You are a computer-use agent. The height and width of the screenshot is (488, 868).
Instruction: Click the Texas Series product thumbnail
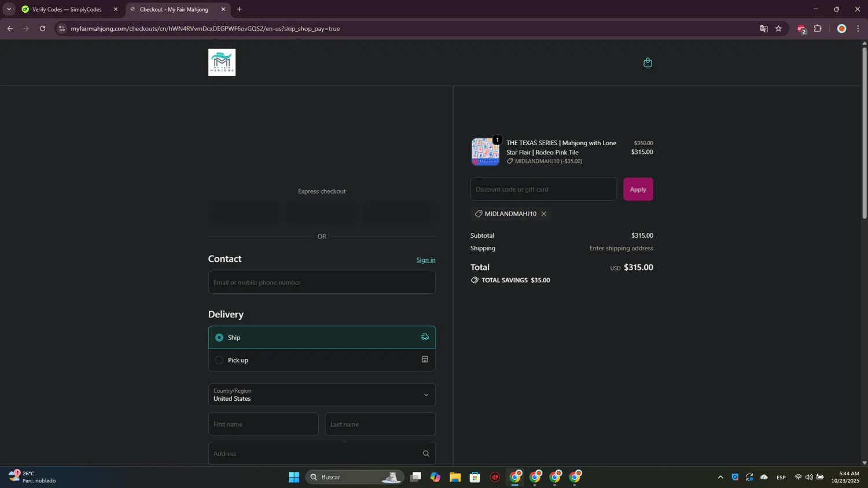485,152
